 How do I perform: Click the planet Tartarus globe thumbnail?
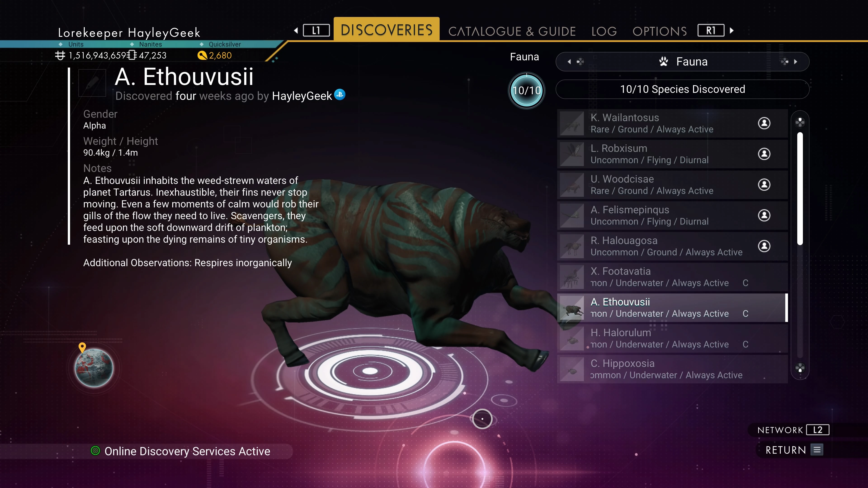[x=94, y=368]
